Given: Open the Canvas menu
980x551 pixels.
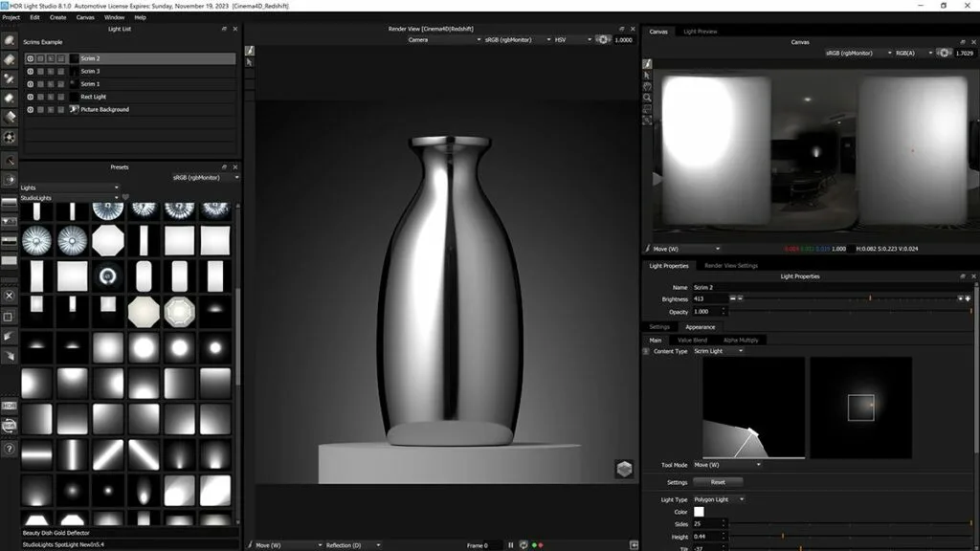Looking at the screenshot, I should (x=85, y=17).
